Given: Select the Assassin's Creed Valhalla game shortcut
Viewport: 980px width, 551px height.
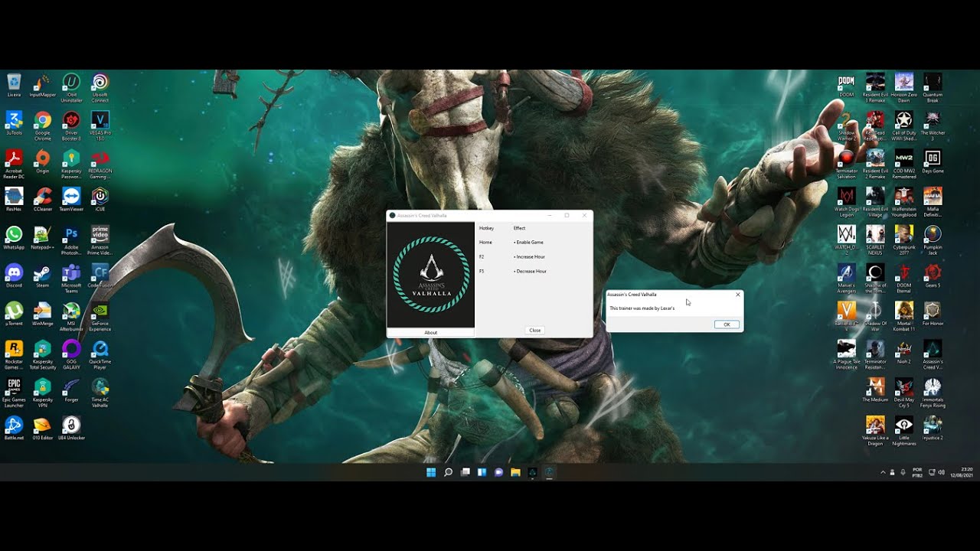Looking at the screenshot, I should (933, 354).
